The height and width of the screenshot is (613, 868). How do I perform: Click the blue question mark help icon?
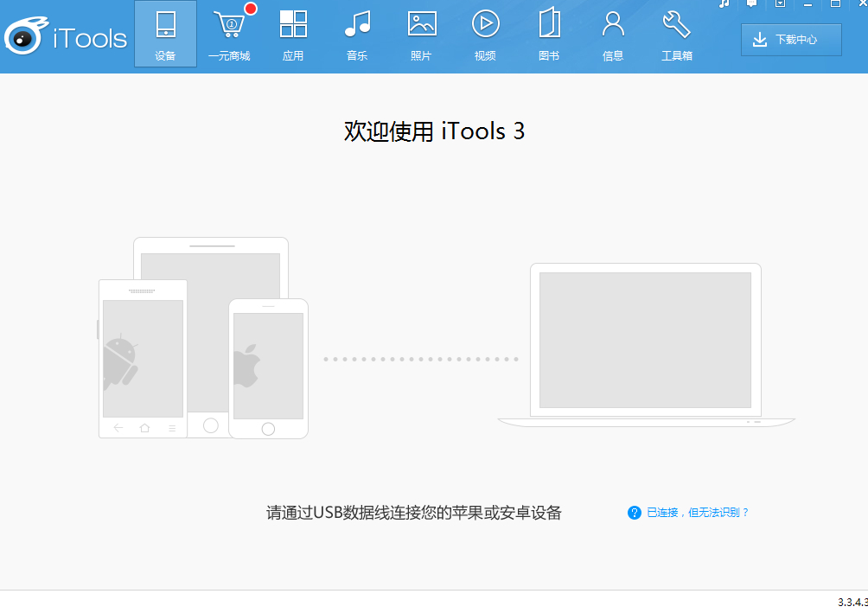pyautogui.click(x=635, y=513)
